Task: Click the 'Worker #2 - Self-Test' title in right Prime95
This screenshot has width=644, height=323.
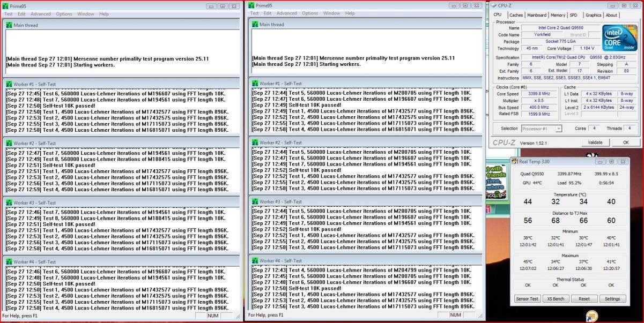Action: (x=281, y=143)
